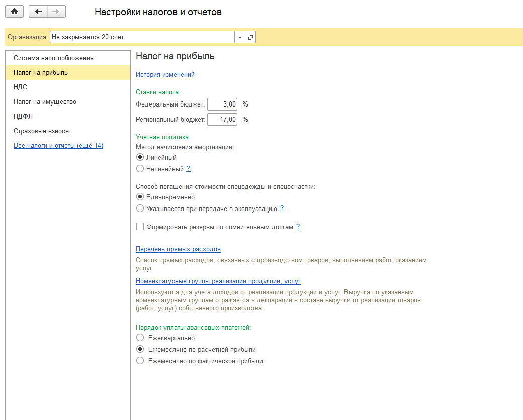Open Система налогообложения in the sidebar
This screenshot has width=523, height=420.
pyautogui.click(x=53, y=58)
